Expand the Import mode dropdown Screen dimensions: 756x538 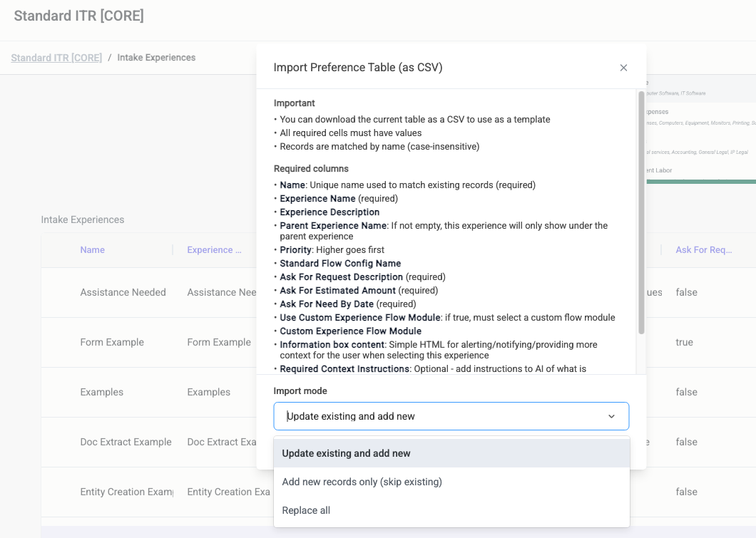451,415
